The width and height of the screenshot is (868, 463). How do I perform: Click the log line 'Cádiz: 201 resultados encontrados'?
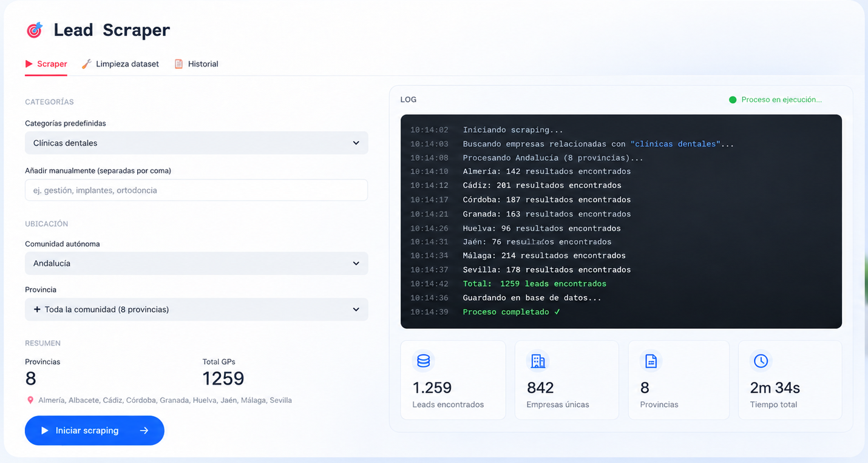[542, 185]
